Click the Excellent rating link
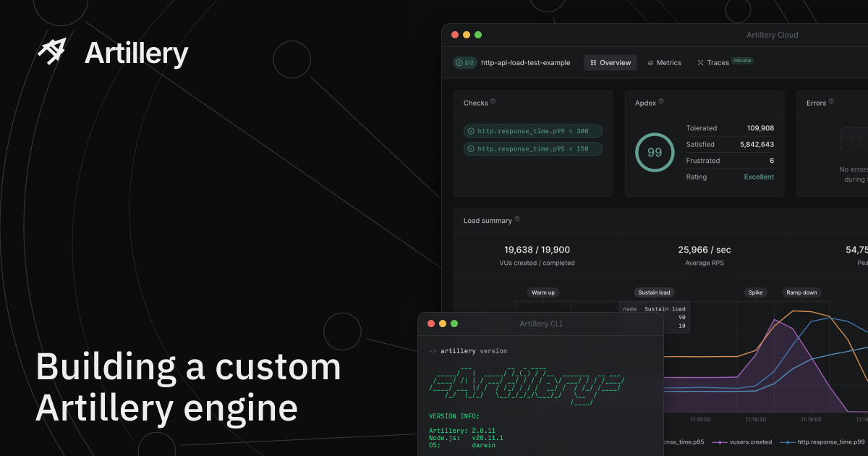Viewport: 868px width, 456px height. click(x=758, y=177)
